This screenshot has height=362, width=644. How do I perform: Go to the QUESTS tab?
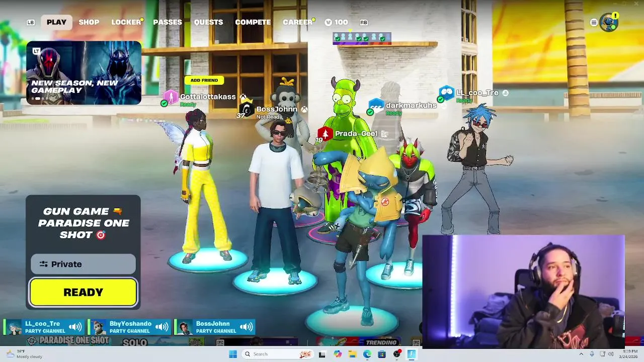coord(208,22)
